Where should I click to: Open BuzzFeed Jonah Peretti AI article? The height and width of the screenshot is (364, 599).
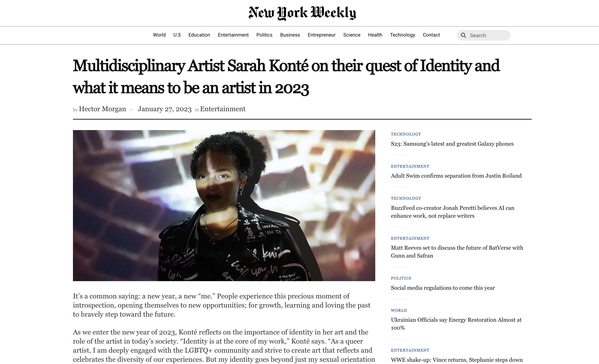coord(453,212)
